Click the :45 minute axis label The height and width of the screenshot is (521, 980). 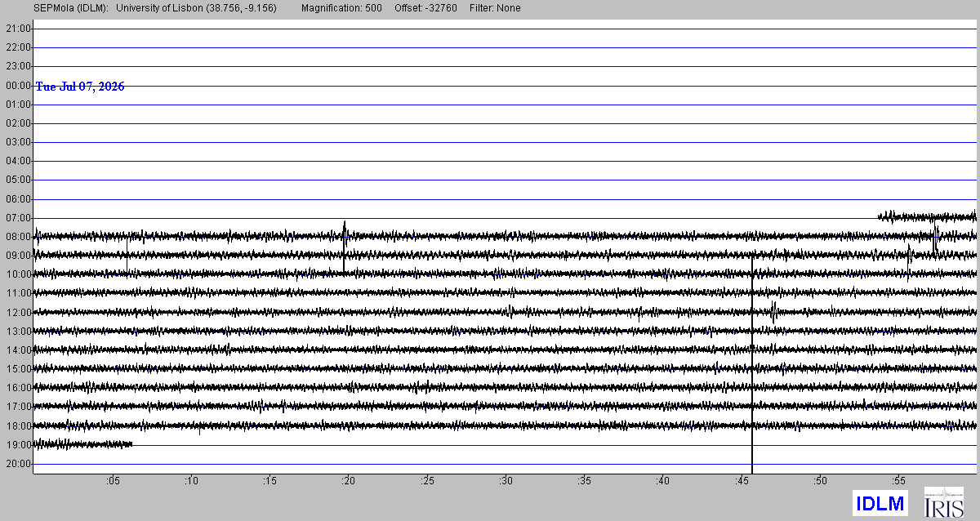pos(741,480)
